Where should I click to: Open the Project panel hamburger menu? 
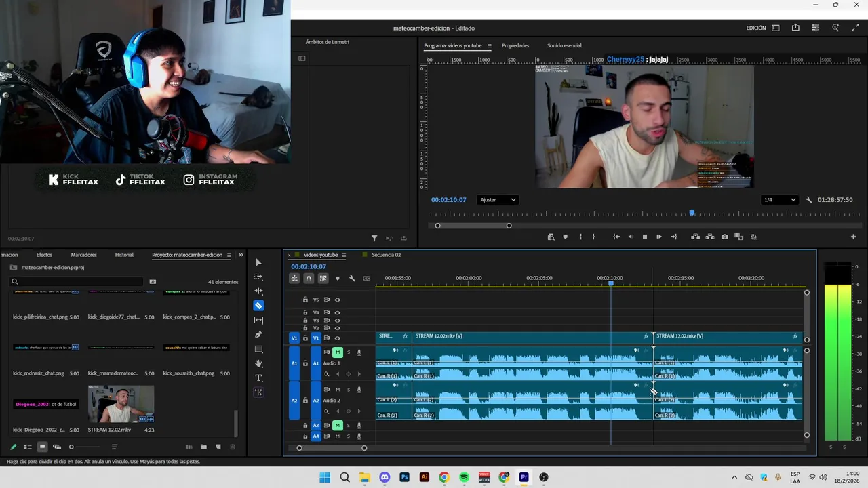point(229,255)
